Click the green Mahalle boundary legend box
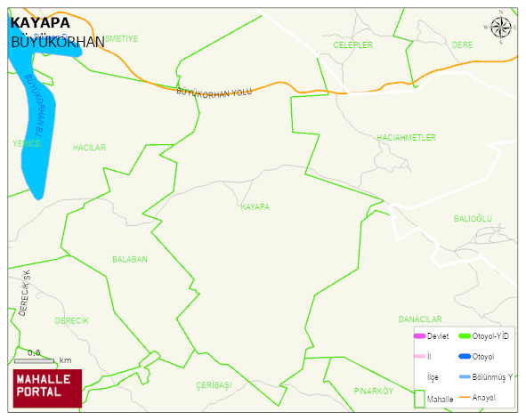This screenshot has height=420, width=526. (x=419, y=399)
